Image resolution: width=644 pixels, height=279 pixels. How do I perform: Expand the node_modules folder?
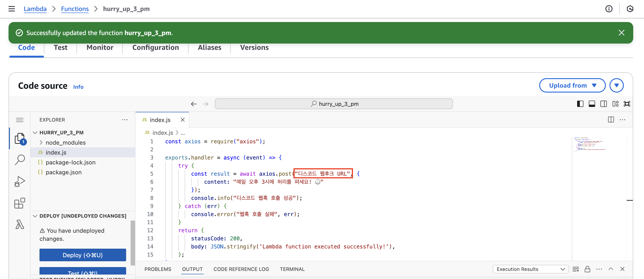tap(66, 142)
